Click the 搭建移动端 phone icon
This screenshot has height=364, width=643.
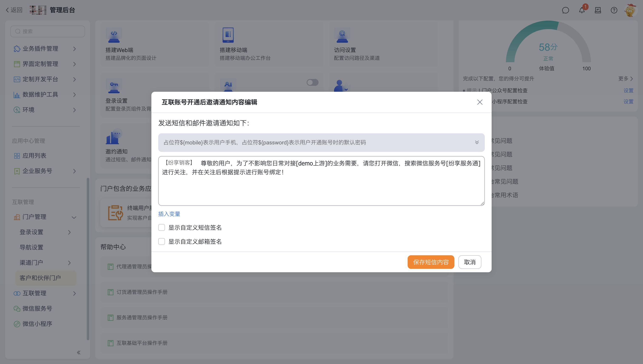228,35
